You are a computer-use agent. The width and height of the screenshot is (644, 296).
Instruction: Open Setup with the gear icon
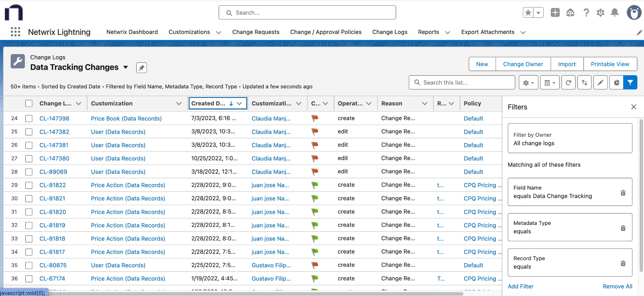click(600, 13)
